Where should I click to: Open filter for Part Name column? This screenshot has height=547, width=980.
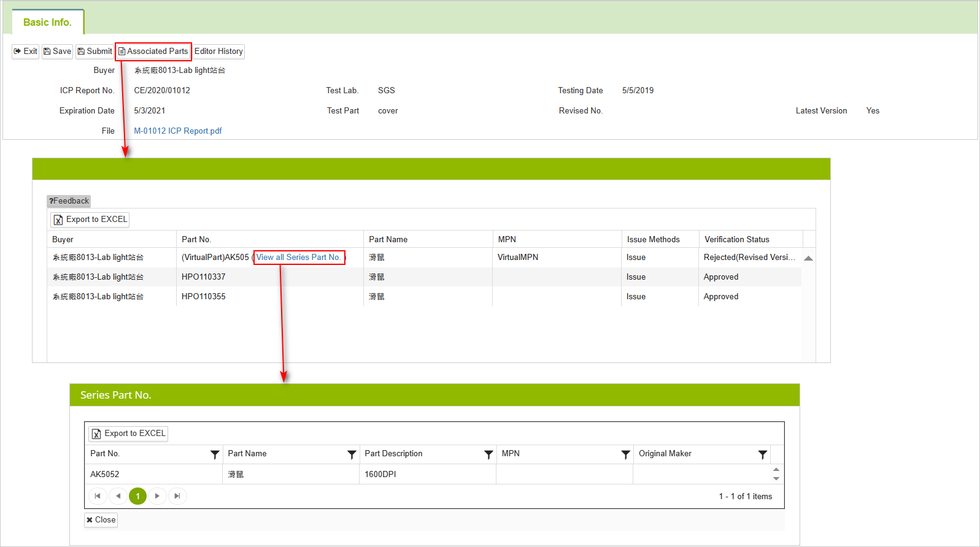(352, 454)
